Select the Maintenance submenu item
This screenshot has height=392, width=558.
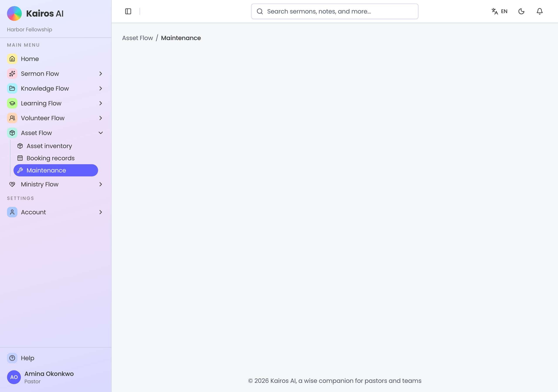56,170
